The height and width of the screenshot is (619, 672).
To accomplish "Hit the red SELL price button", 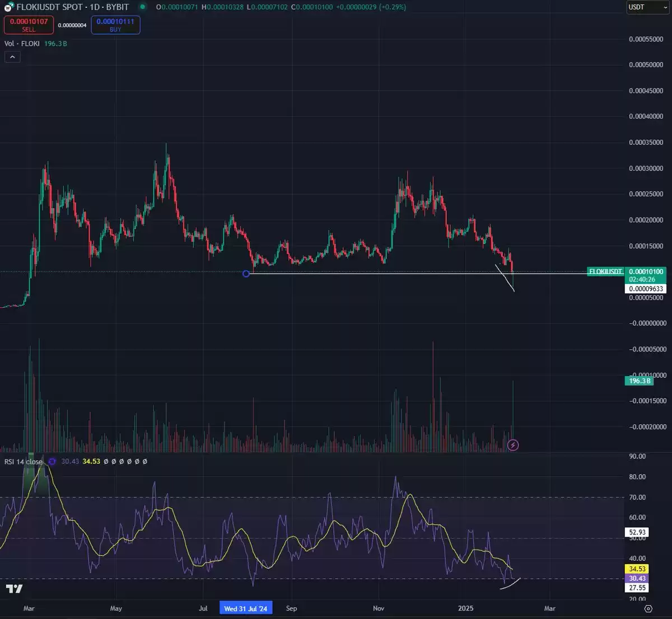I will (29, 25).
